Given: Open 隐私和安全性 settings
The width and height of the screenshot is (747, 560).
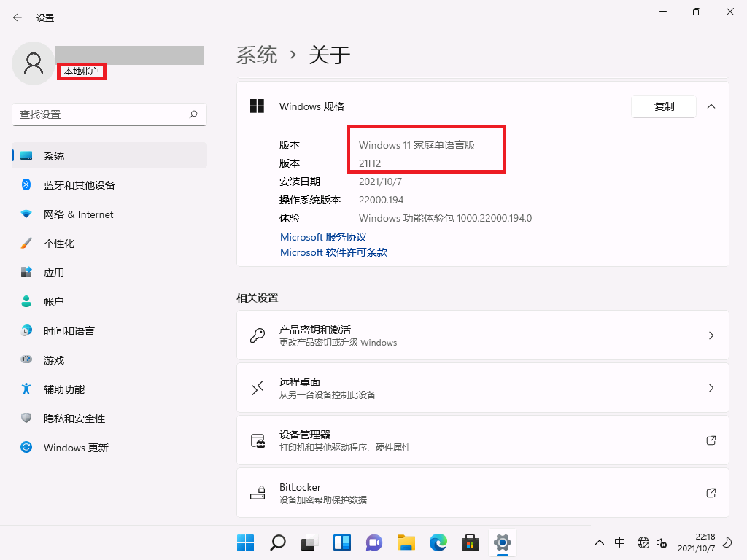Looking at the screenshot, I should pos(109,418).
